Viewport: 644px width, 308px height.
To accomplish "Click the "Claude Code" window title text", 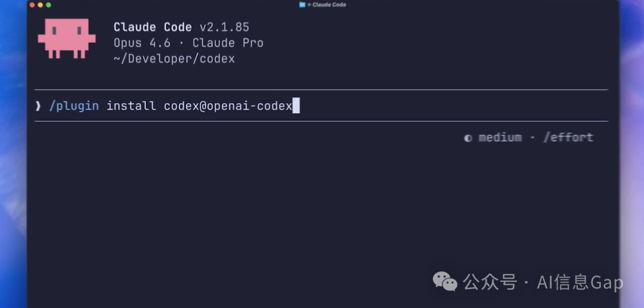I will tap(329, 5).
